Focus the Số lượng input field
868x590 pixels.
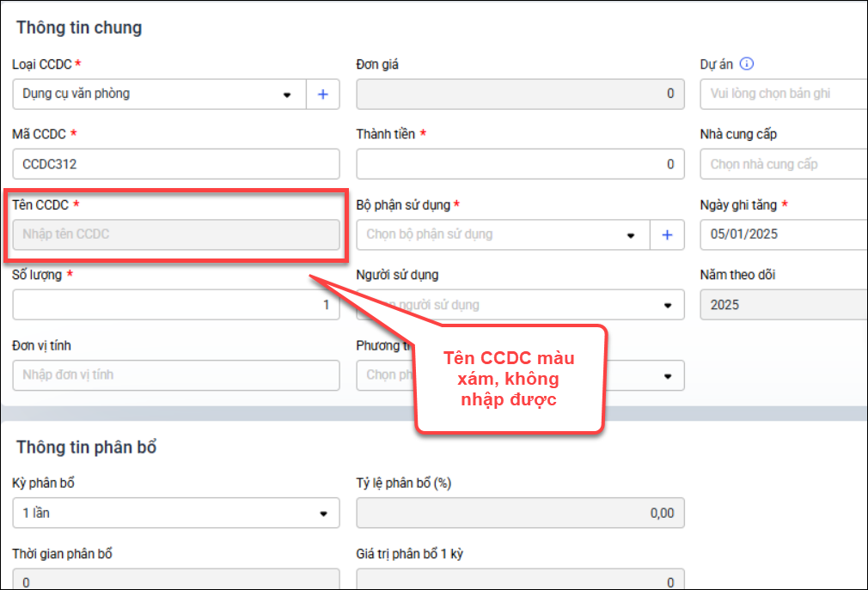pos(176,305)
